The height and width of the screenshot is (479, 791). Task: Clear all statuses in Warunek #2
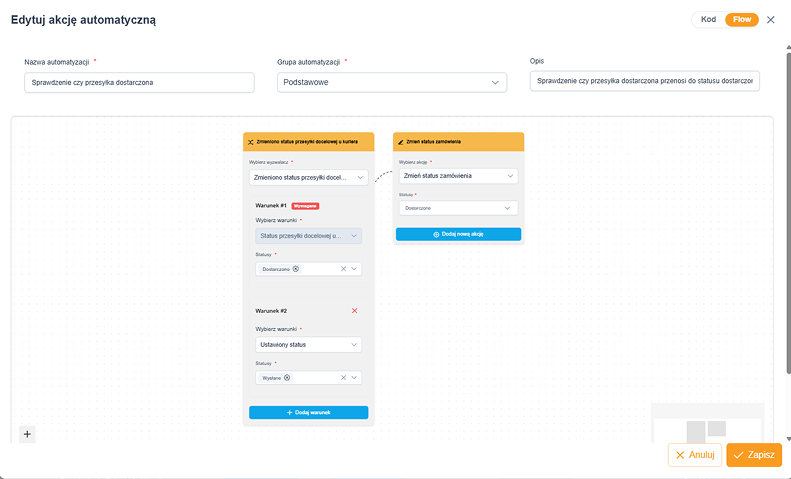pos(343,378)
